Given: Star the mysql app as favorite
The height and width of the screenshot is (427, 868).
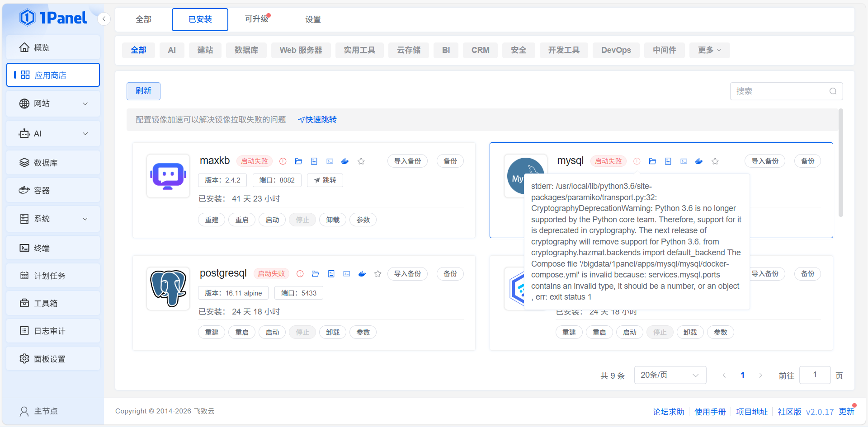Looking at the screenshot, I should 715,161.
